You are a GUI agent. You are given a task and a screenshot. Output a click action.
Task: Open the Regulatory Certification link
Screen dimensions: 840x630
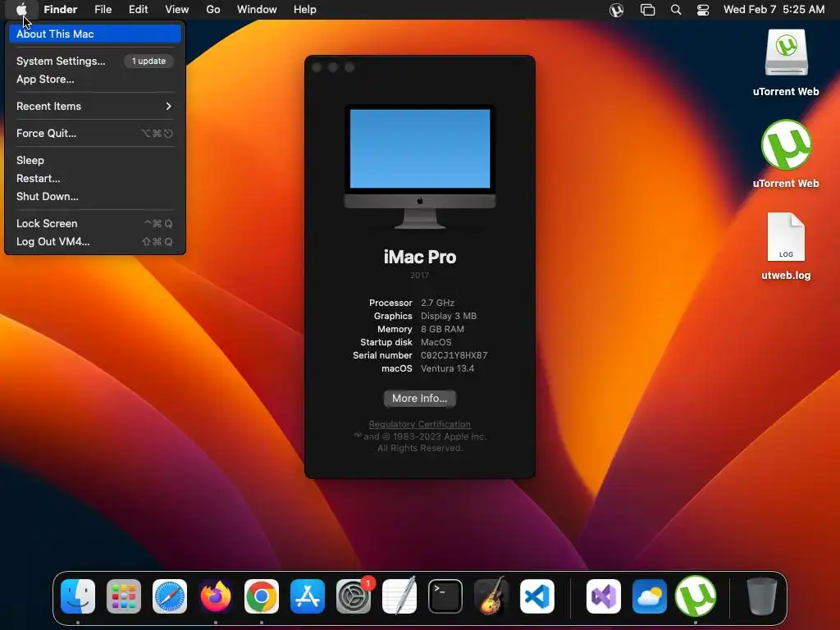click(x=419, y=424)
